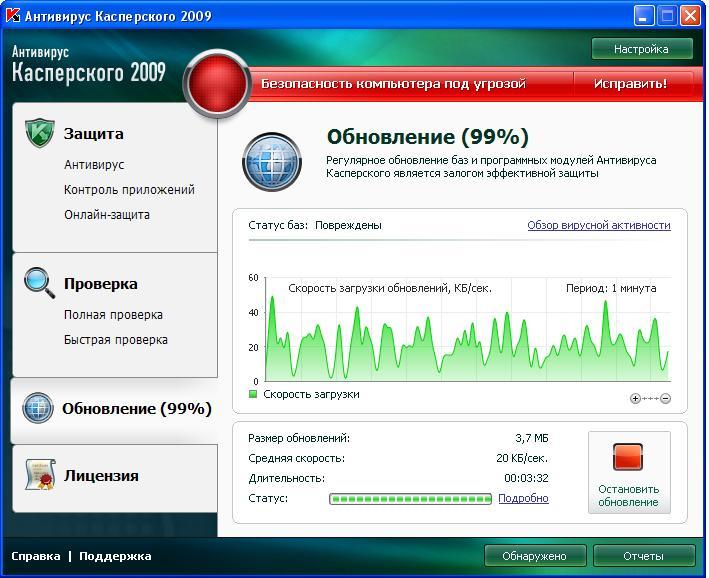Open Справка link
709x578 pixels.
[36, 556]
